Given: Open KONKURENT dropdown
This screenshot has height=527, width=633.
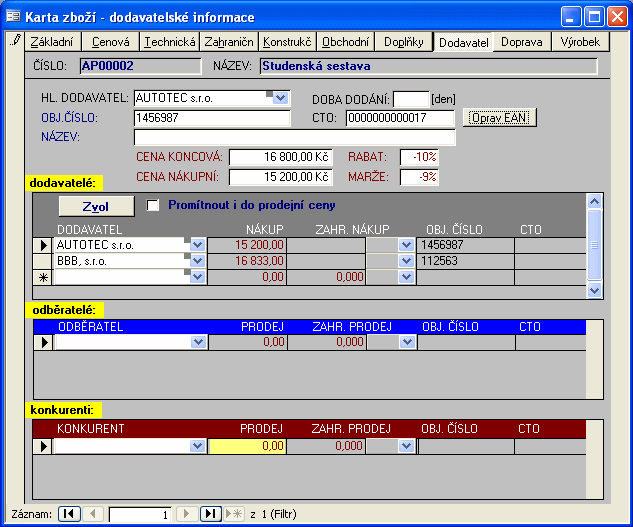Looking at the screenshot, I should tap(197, 446).
